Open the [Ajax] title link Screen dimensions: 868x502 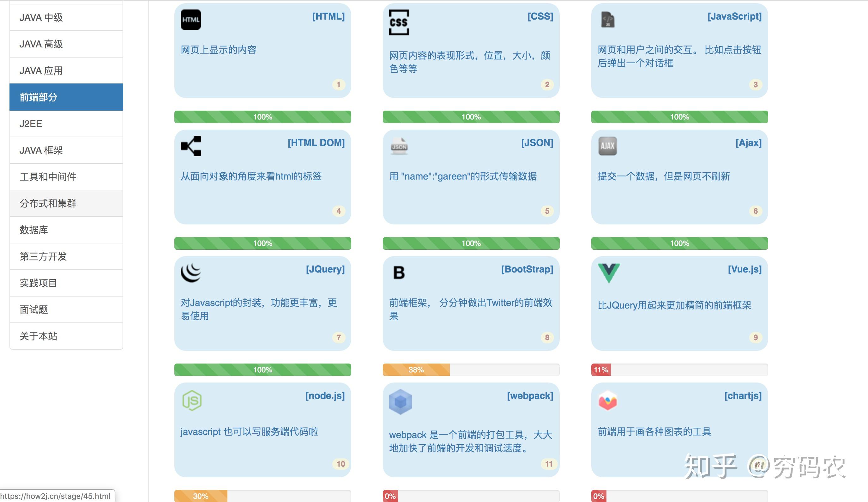tap(749, 143)
